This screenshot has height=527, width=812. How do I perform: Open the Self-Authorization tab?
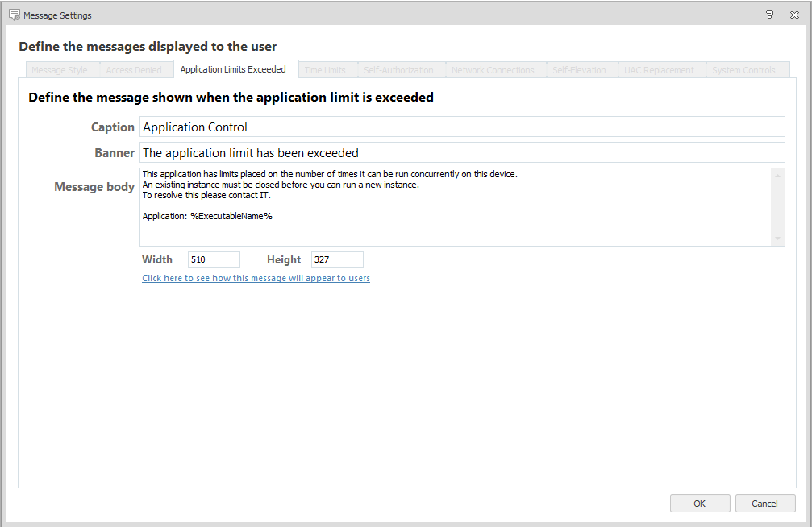pos(398,70)
